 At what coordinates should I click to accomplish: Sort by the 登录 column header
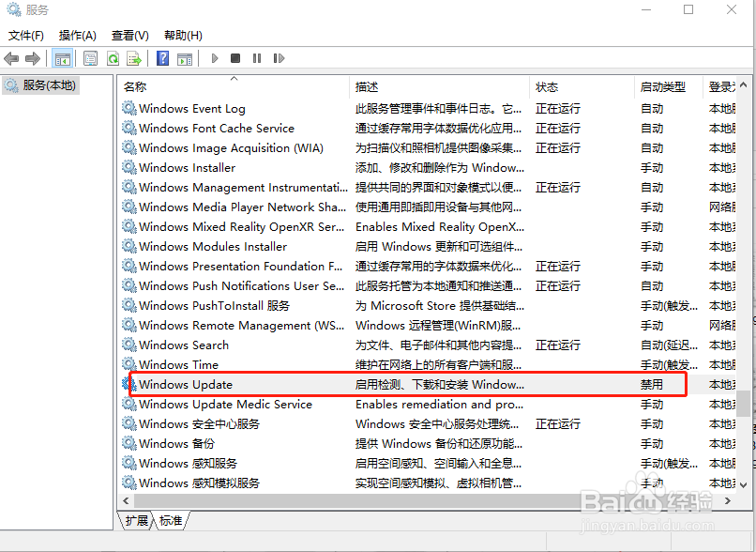[x=719, y=87]
